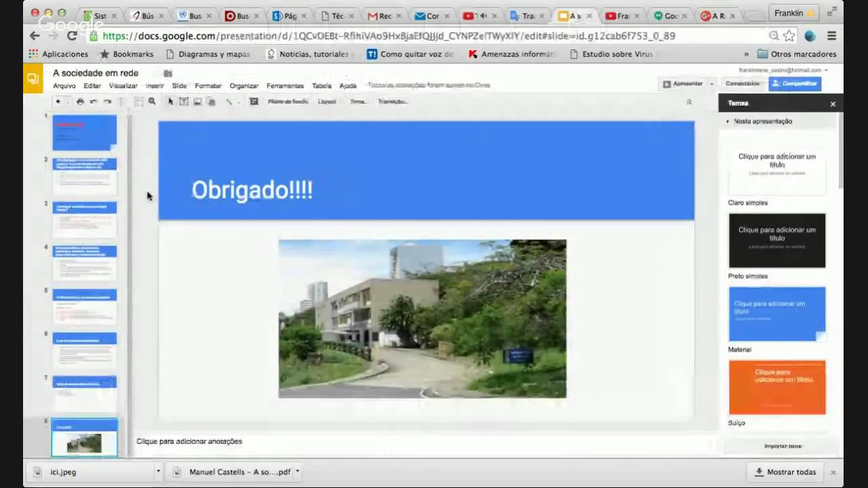Open the Inserir menu
Viewport: 868px width, 488px height.
click(x=155, y=86)
